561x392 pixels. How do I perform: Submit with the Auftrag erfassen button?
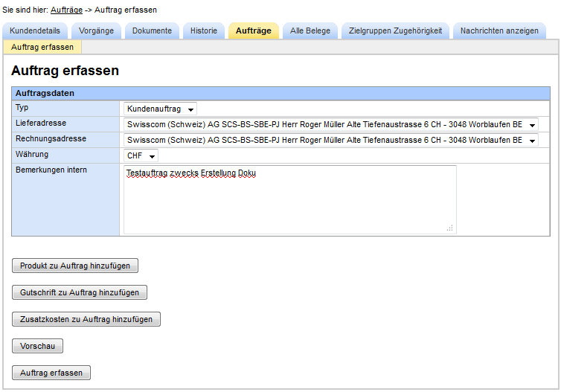click(x=51, y=373)
